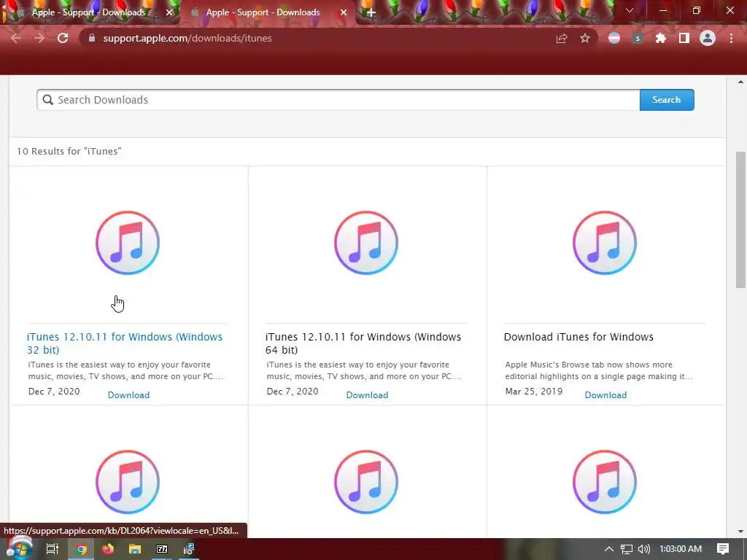Click iTunes icon above Download iTunes for Windows
The height and width of the screenshot is (560, 747).
pyautogui.click(x=605, y=243)
